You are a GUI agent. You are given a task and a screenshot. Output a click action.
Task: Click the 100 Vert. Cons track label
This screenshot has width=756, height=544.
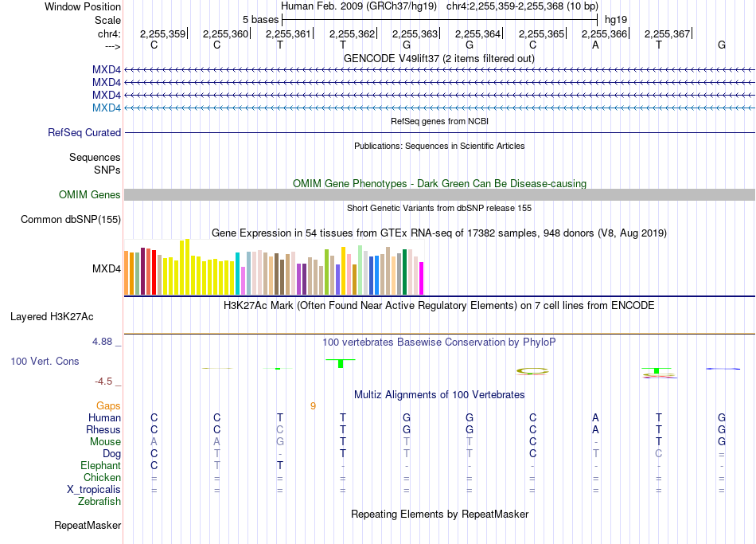tap(45, 361)
